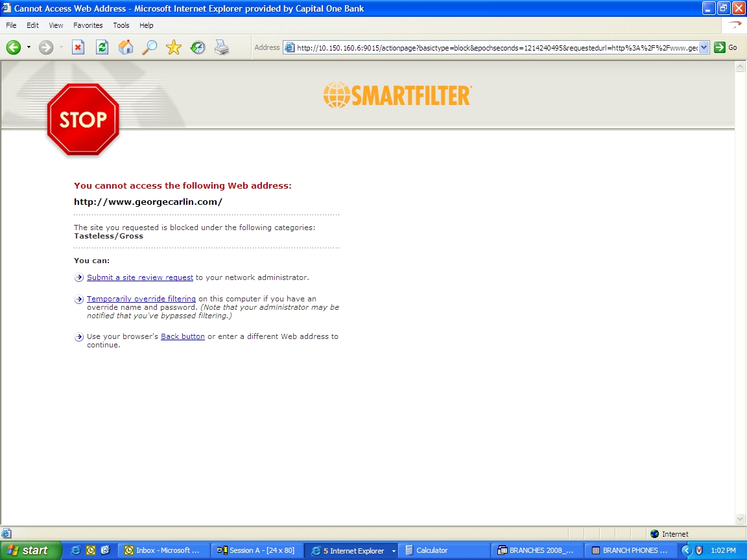The height and width of the screenshot is (560, 747).
Task: Click the vertical scrollbar up arrow
Action: pos(740,67)
